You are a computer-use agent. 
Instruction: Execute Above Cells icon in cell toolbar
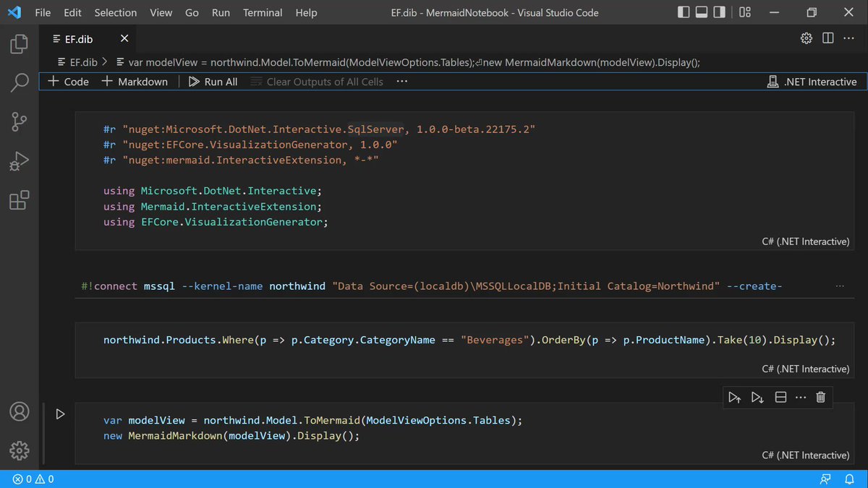pyautogui.click(x=735, y=397)
